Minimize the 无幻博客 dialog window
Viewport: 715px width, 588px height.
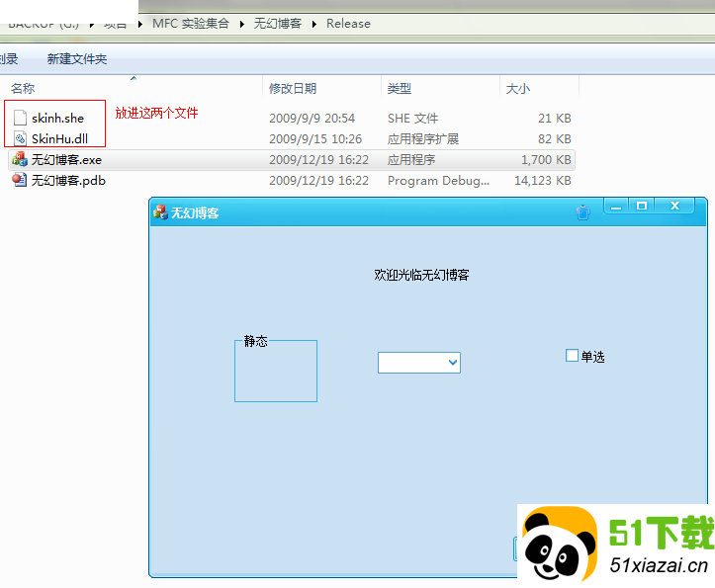pos(616,206)
